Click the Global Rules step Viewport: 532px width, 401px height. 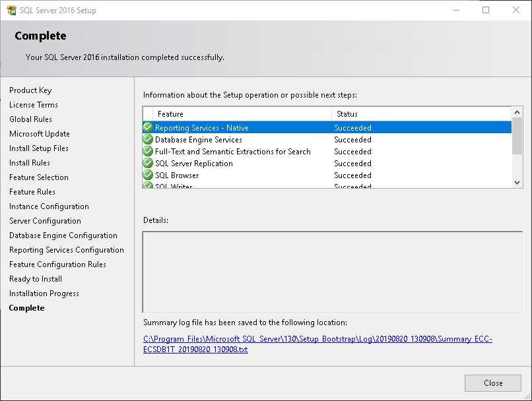click(x=30, y=119)
